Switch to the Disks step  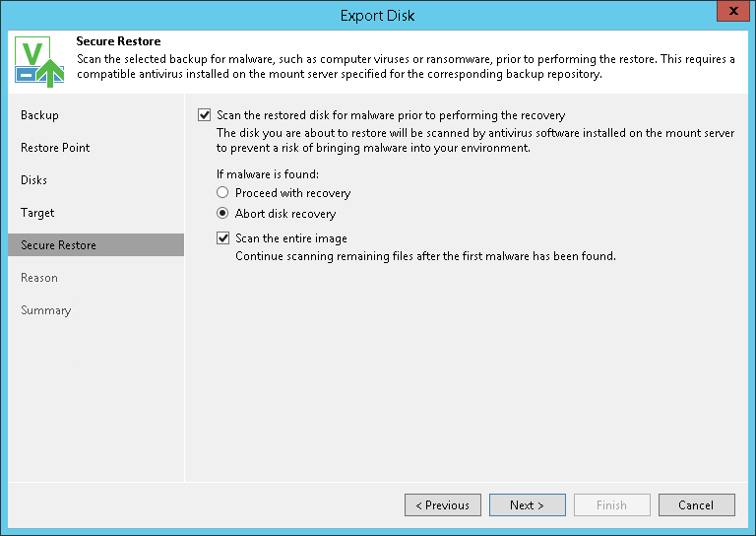(x=33, y=180)
